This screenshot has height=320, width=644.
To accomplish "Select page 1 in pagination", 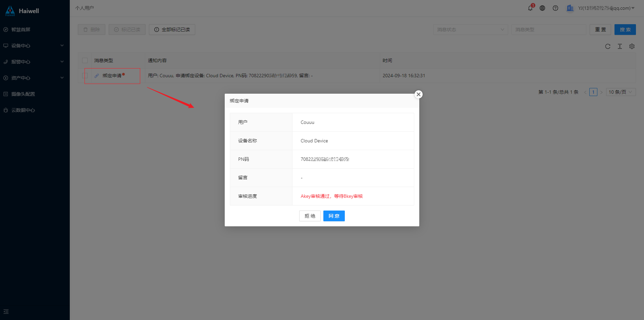I will click(593, 92).
